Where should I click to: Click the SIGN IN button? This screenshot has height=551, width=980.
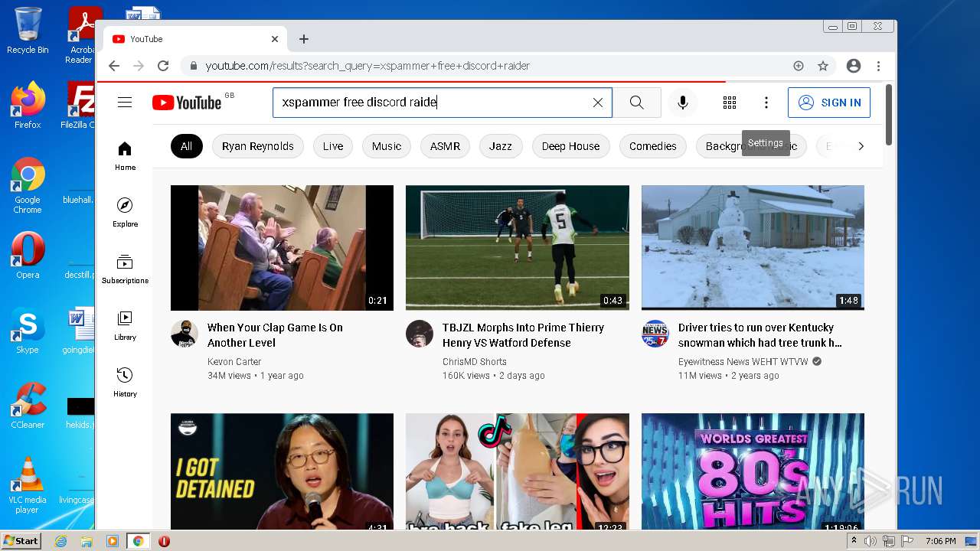point(829,103)
